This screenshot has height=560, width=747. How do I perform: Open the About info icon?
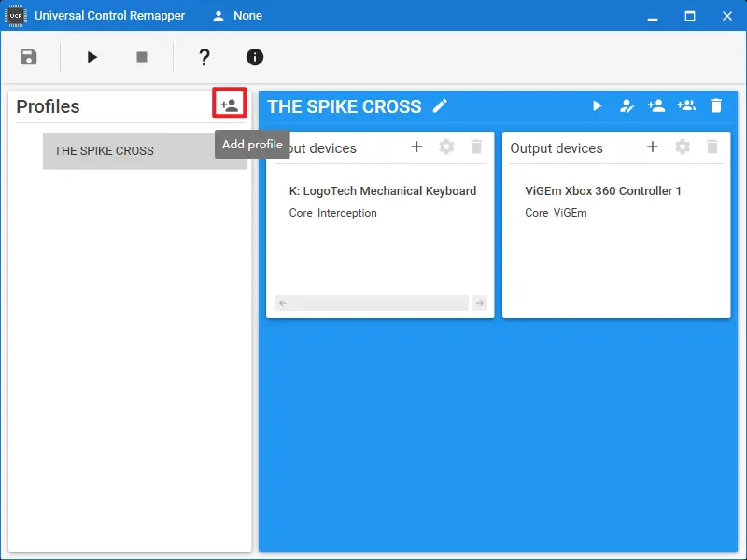pyautogui.click(x=255, y=57)
